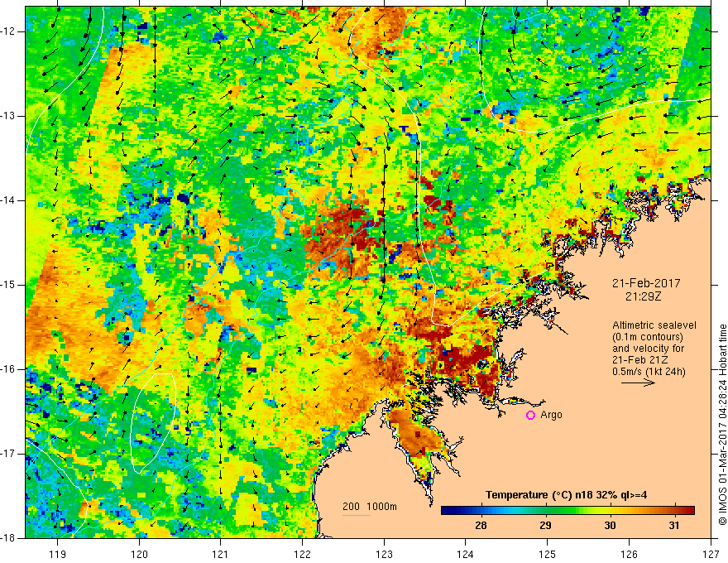
Task: Click '(0.1m contours)' legend text
Action: [647, 337]
